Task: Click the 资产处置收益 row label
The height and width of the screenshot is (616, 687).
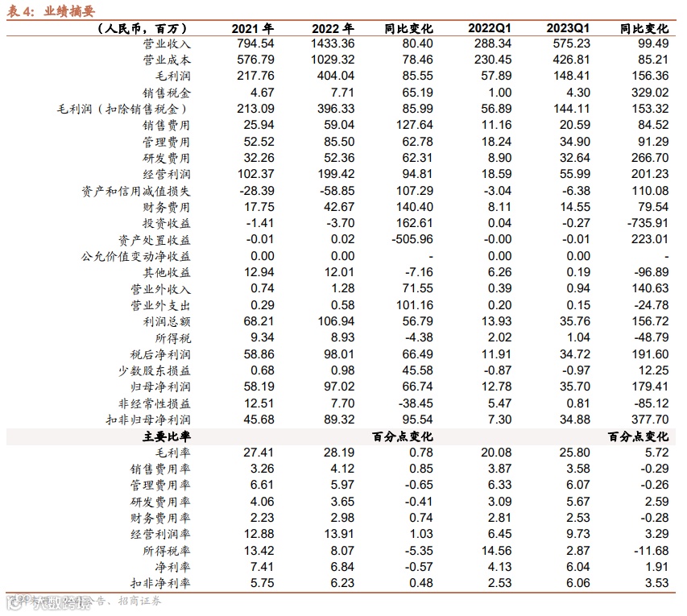Action: pos(154,240)
